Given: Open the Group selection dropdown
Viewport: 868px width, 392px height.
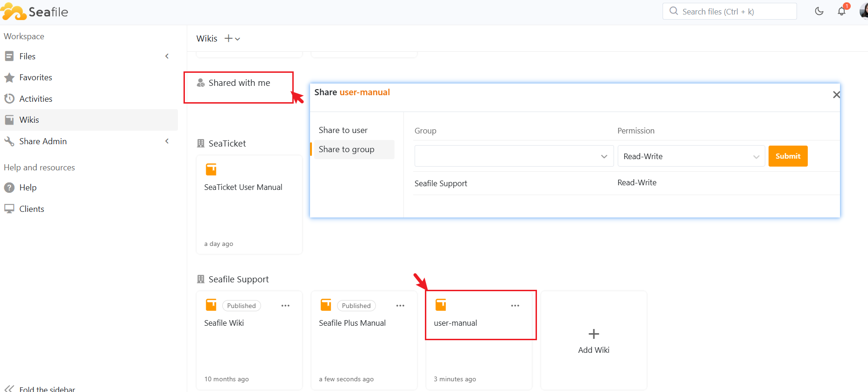Looking at the screenshot, I should coord(514,156).
